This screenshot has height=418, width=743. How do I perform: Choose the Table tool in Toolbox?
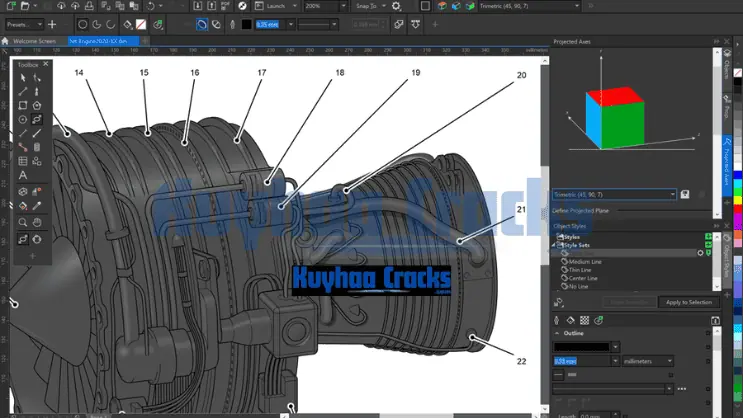(23, 160)
